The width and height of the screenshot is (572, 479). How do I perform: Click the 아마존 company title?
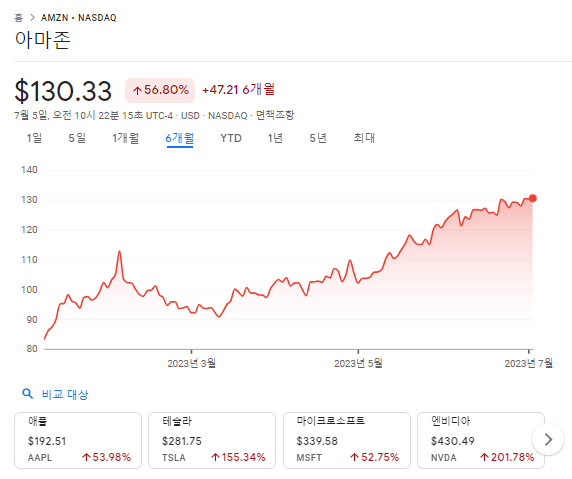click(x=43, y=39)
